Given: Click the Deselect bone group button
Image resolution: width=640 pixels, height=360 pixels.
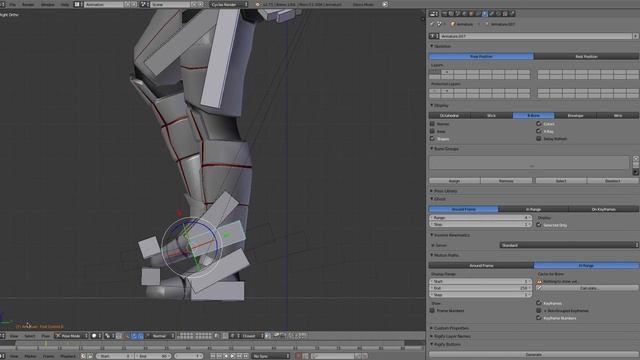Looking at the screenshot, I should click(613, 180).
